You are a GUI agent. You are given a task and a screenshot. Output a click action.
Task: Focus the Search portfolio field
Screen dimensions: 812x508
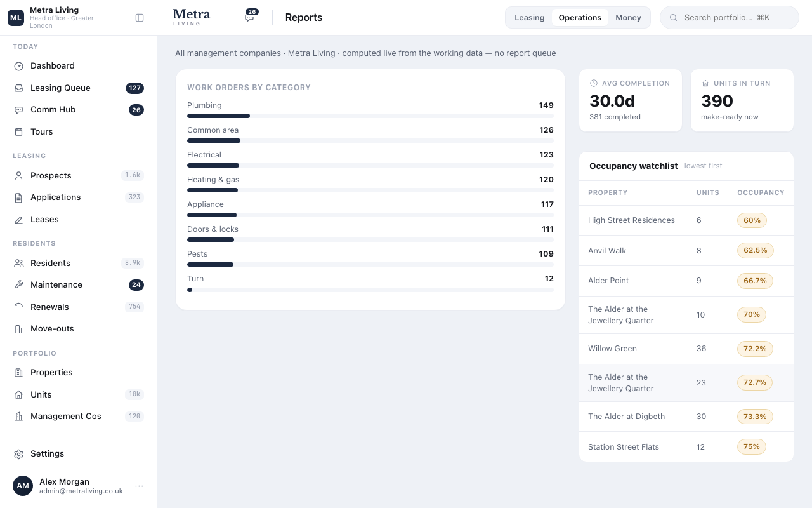click(x=730, y=18)
